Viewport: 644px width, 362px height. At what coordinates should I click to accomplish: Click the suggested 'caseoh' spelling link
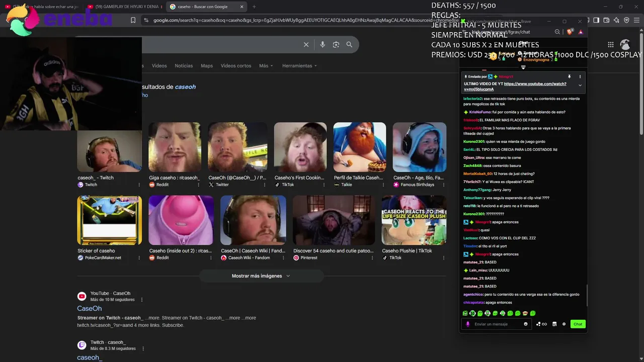point(185,87)
